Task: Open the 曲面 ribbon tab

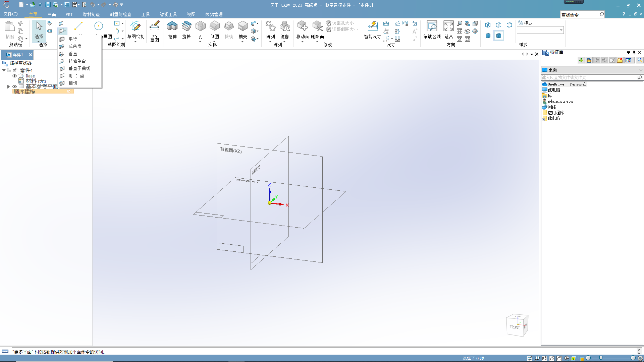Action: coord(52,14)
